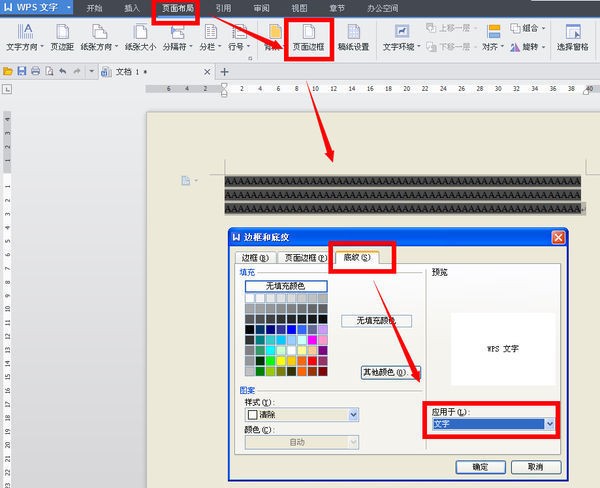Image resolution: width=600 pixels, height=488 pixels.
Task: Expand the 分隔符 dropdown arrow
Action: click(x=191, y=46)
